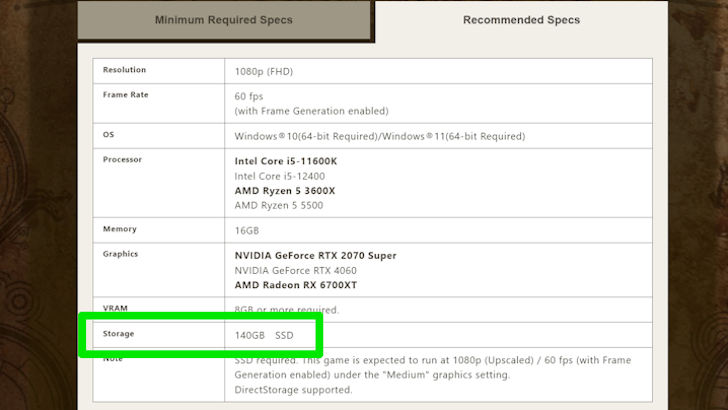Click the AMD Radeon RX 6700XT entry
Image resolution: width=728 pixels, height=410 pixels.
(296, 285)
